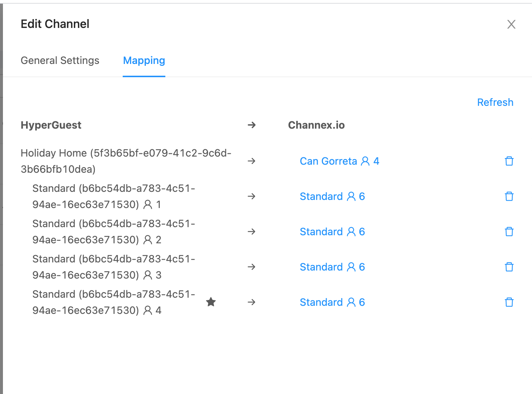Image resolution: width=532 pixels, height=394 pixels.
Task: Click the Refresh link
Action: pos(495,102)
